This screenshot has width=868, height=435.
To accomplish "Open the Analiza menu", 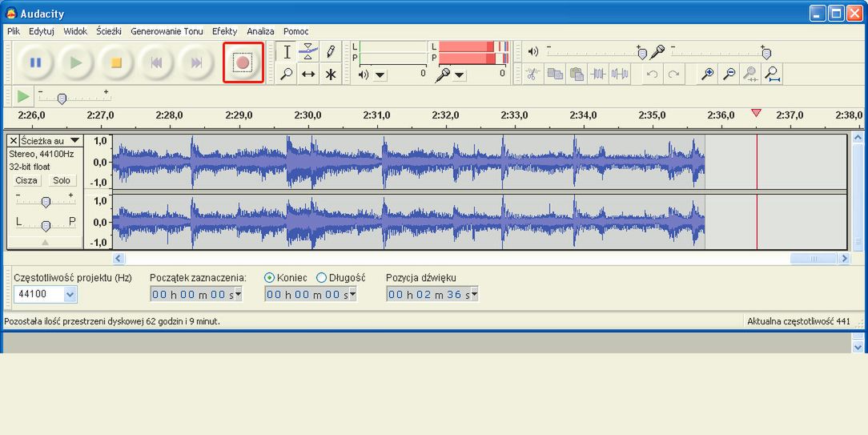I will 260,31.
